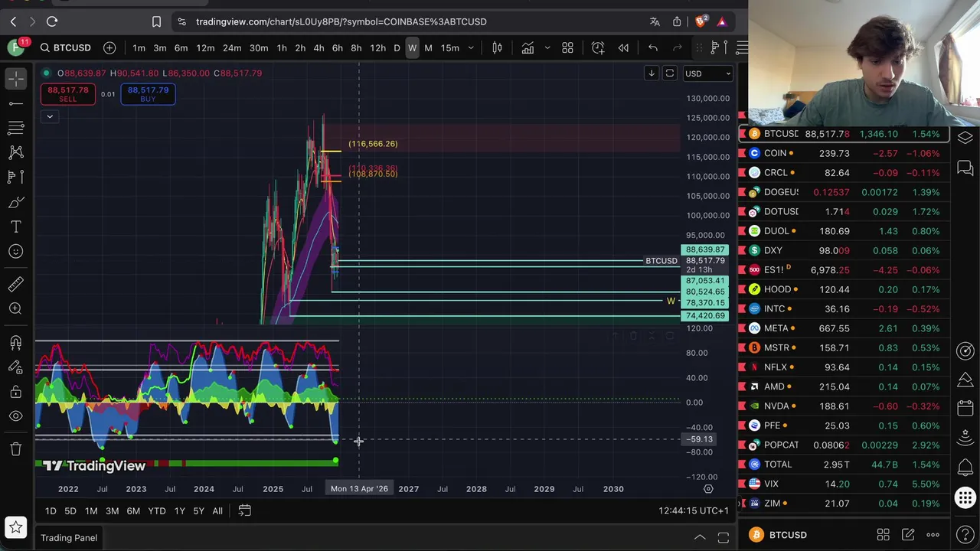Click the compare or add symbol plus icon

pos(109,48)
